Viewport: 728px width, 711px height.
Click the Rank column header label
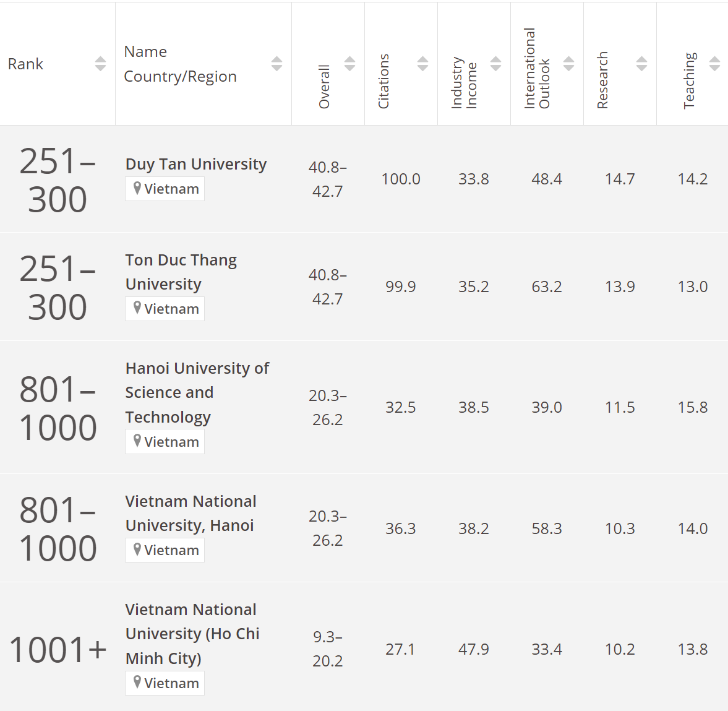[x=25, y=64]
